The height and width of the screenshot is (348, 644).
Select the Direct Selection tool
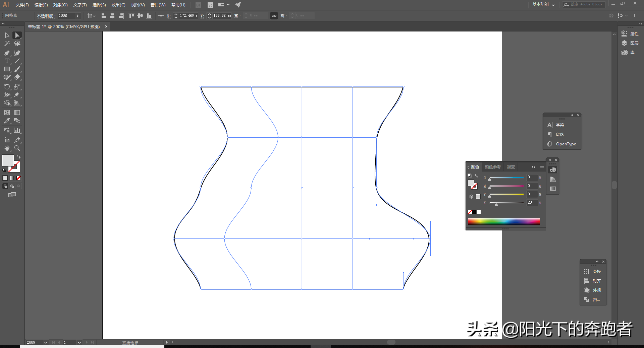pyautogui.click(x=17, y=35)
